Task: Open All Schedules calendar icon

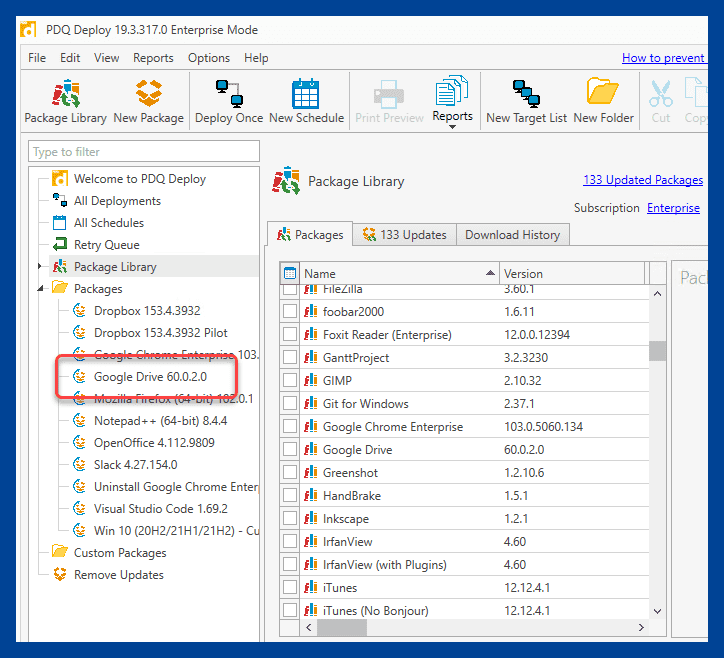Action: click(x=60, y=223)
